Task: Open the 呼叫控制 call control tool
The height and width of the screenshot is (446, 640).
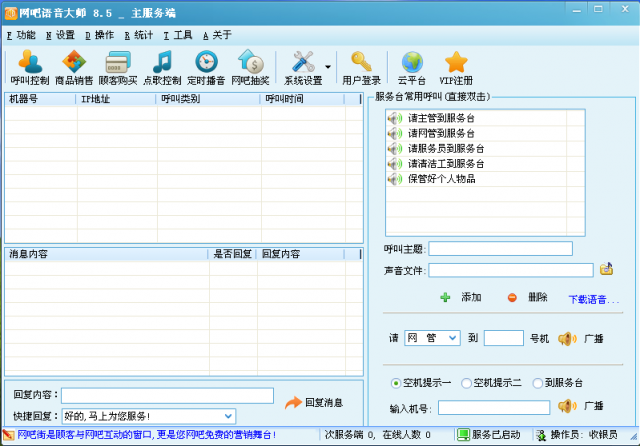Action: [x=29, y=67]
